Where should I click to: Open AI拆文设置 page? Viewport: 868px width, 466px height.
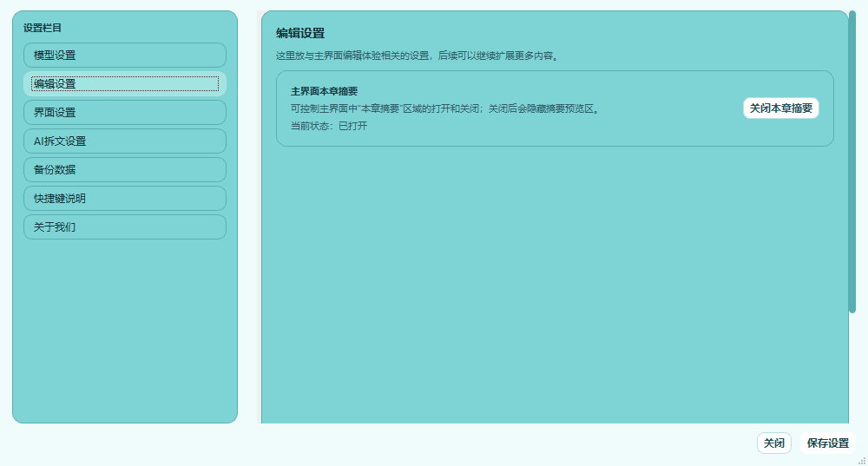pos(124,141)
